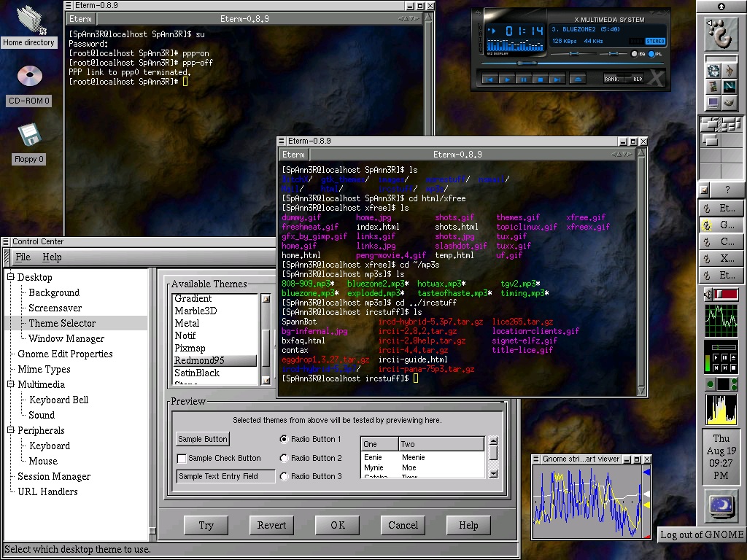Click the speaker mute icon in panel
This screenshot has width=747, height=560.
coord(708,295)
